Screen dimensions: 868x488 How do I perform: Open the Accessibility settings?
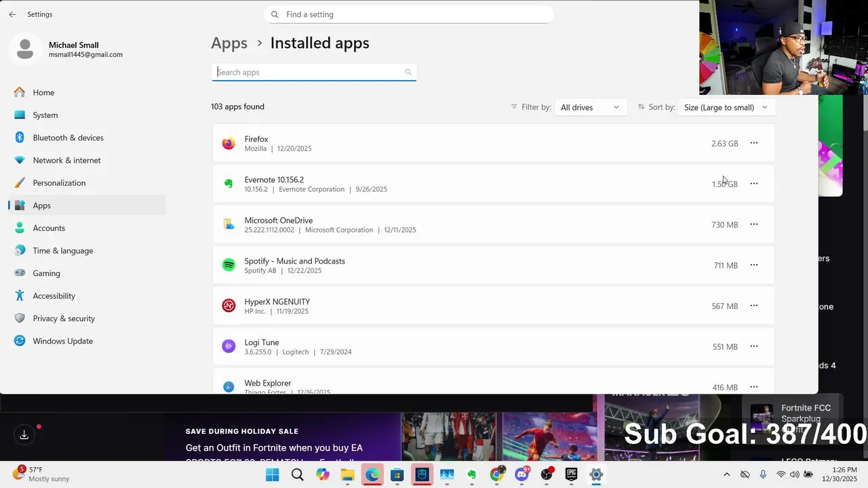pos(87,296)
